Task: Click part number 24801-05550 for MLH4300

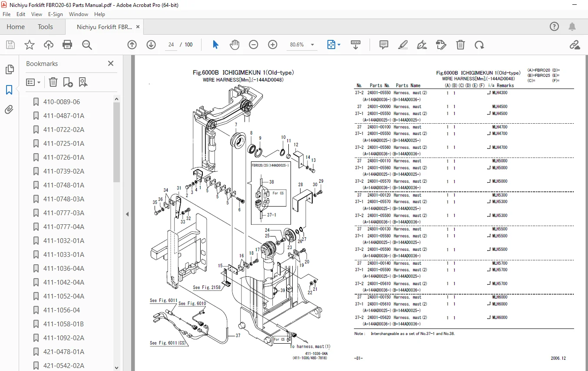Action: [379, 93]
